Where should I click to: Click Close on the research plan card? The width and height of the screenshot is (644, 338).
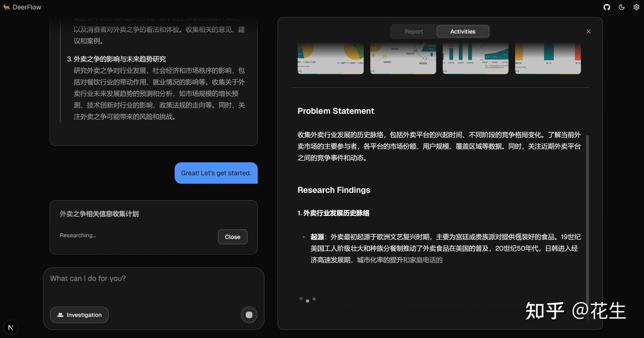233,236
